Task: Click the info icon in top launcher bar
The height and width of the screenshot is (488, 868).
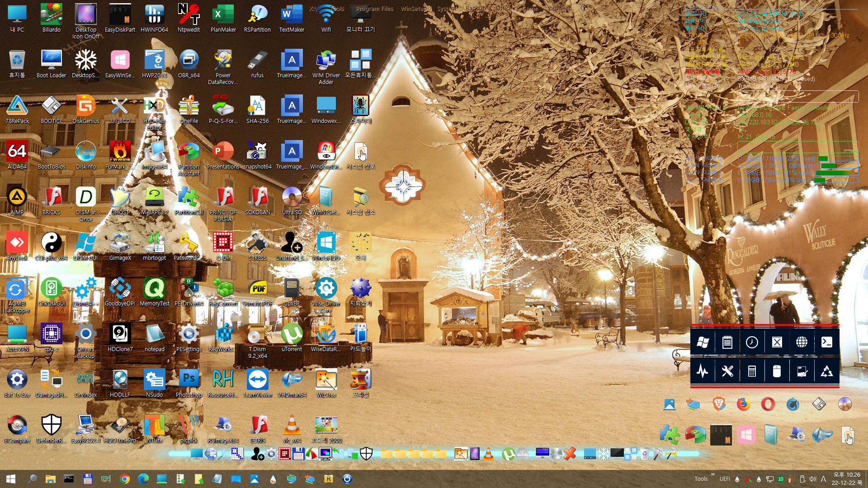Action: [x=584, y=8]
